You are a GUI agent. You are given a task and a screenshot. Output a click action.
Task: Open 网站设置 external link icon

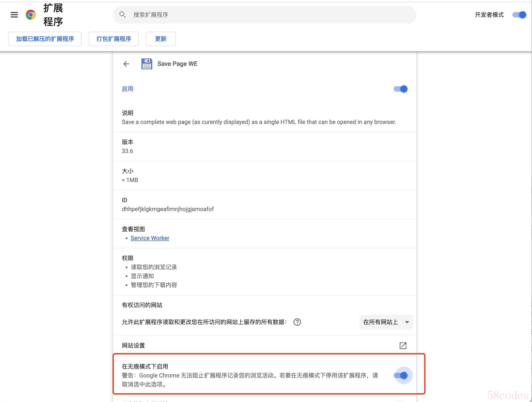click(x=403, y=346)
